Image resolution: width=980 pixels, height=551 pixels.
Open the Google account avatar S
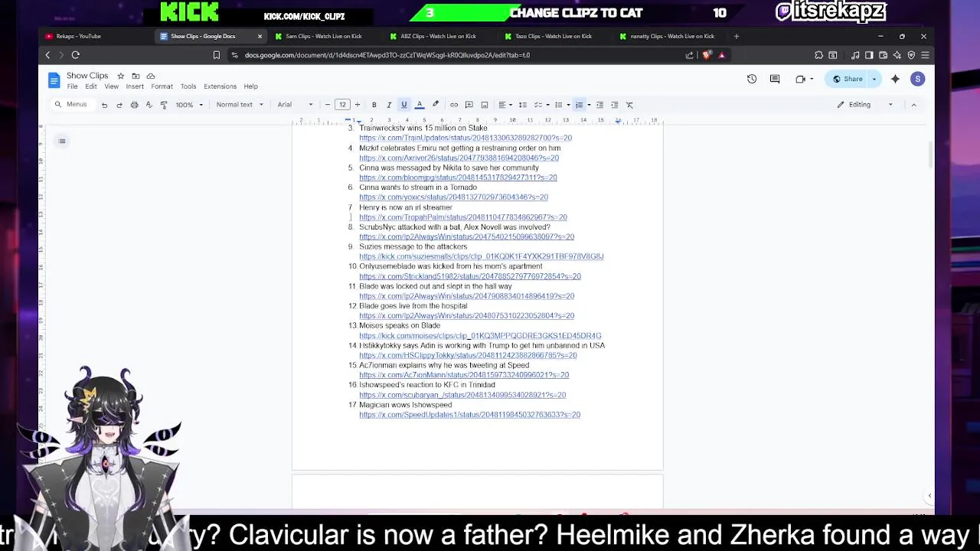917,79
